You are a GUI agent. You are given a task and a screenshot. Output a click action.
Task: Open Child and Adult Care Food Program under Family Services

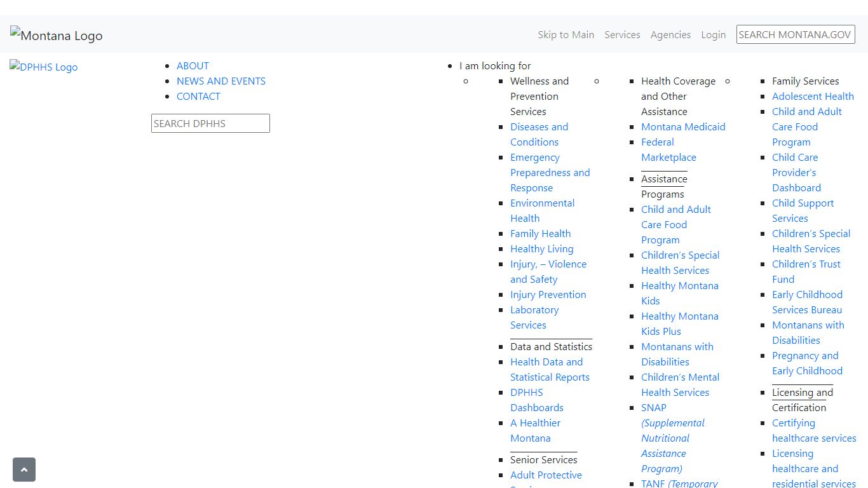[806, 126]
